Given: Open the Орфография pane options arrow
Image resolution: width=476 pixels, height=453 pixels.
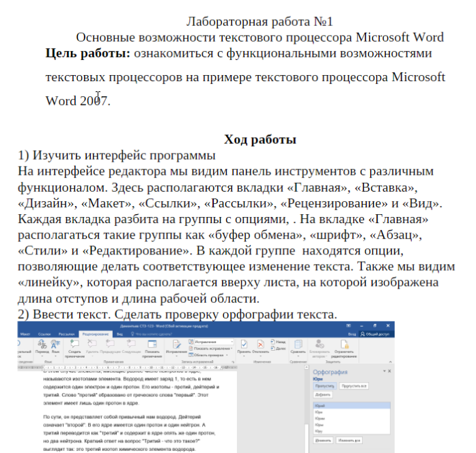Looking at the screenshot, I should (384, 371).
